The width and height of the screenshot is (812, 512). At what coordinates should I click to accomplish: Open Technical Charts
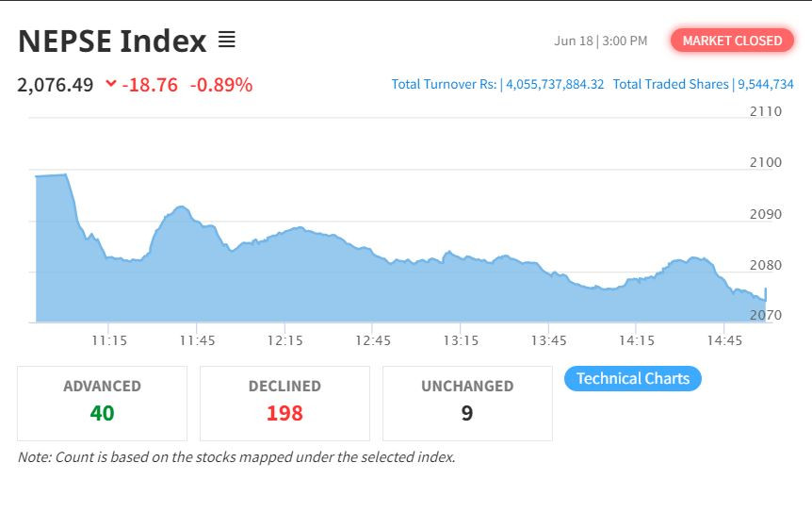(x=633, y=378)
